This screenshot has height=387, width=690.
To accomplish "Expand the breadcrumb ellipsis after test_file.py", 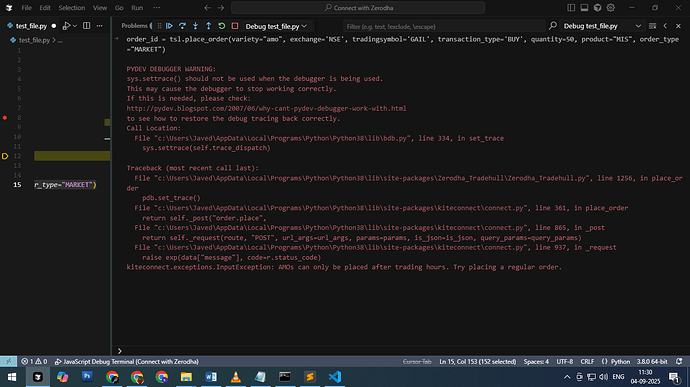I will pyautogui.click(x=60, y=40).
